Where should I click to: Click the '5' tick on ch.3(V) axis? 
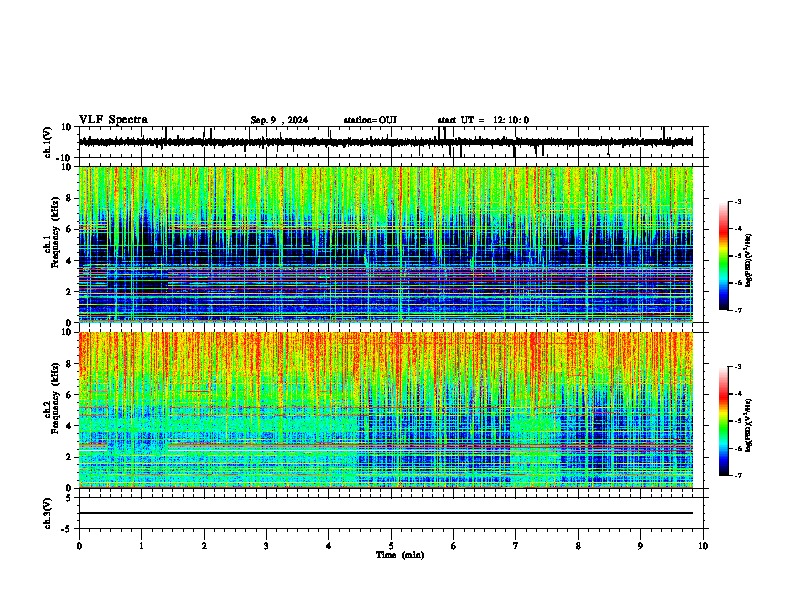[69, 497]
